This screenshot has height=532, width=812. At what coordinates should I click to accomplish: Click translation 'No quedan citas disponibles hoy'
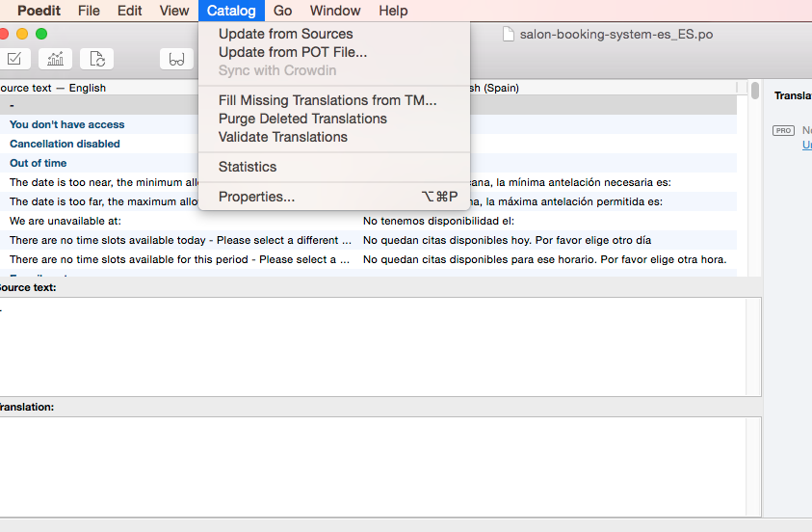click(507, 240)
